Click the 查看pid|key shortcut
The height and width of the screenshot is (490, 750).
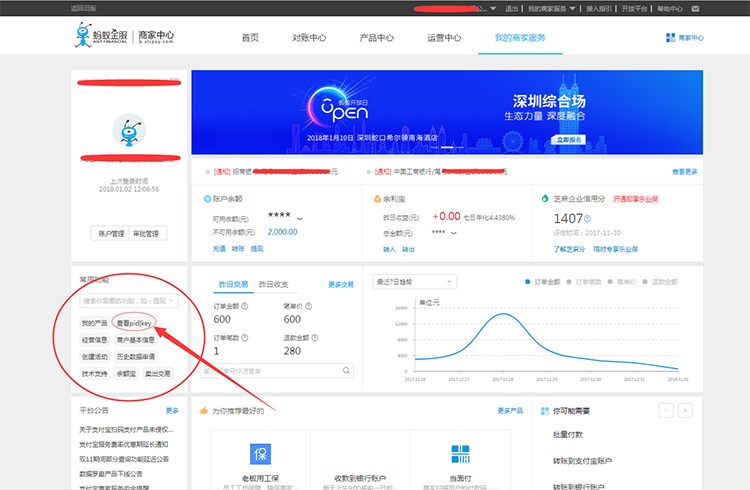point(134,323)
